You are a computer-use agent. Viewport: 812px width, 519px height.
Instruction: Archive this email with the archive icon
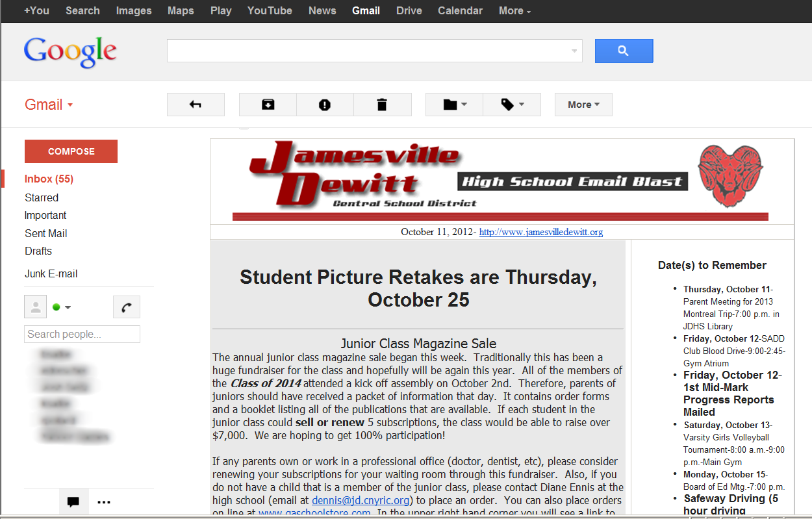click(x=268, y=105)
